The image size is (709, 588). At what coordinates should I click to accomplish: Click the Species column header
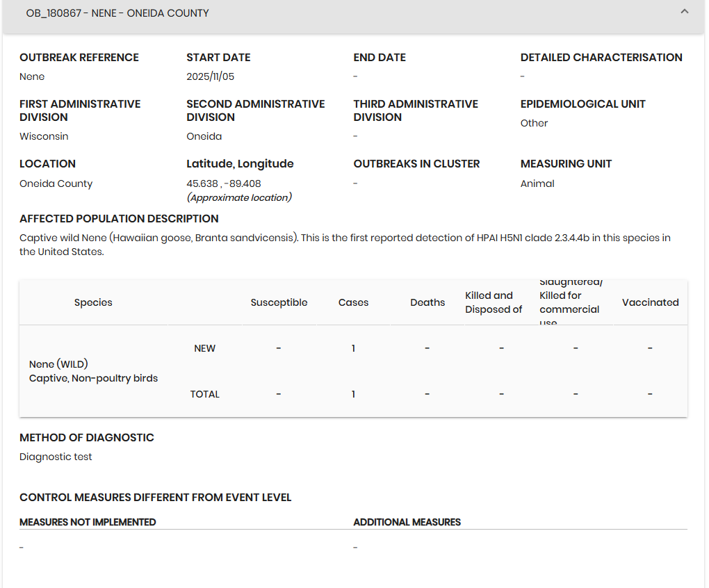point(93,302)
